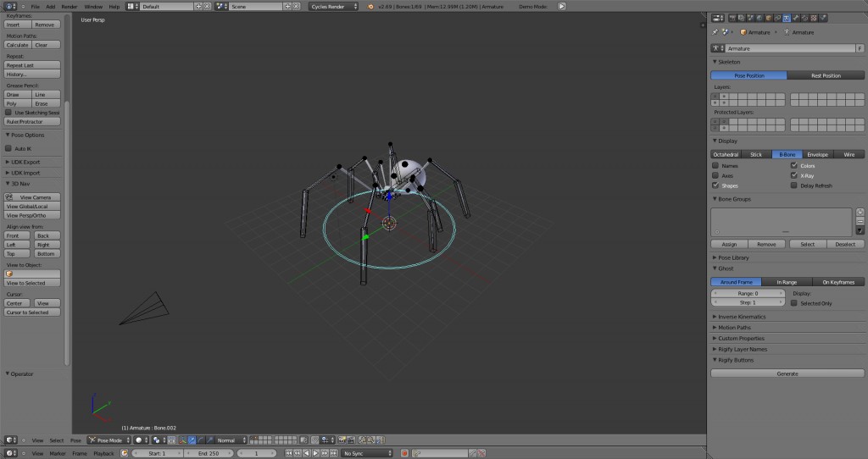Image resolution: width=868 pixels, height=459 pixels.
Task: Open the File menu
Action: pos(35,6)
